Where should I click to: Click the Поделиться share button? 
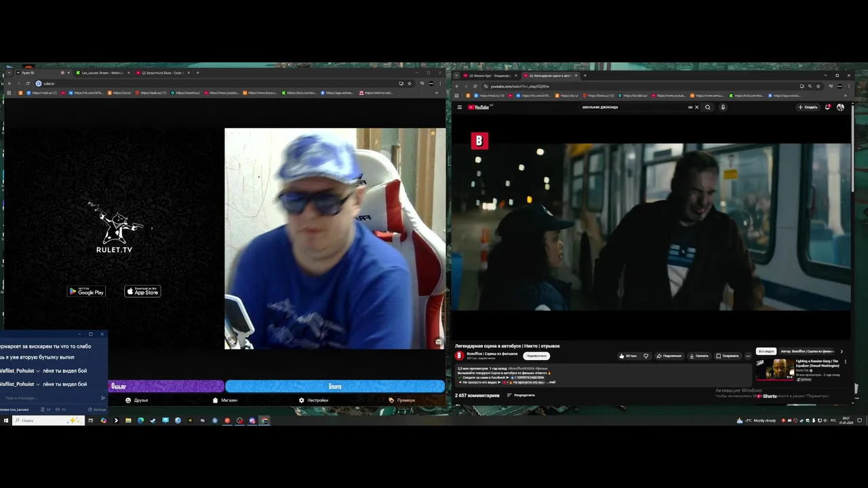click(669, 356)
